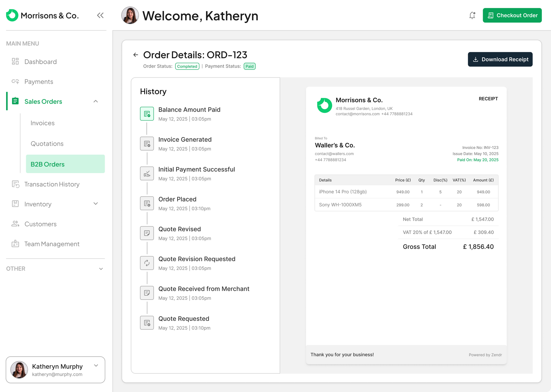
Task: Click the Morrisons logo on the receipt
Action: pos(324,105)
